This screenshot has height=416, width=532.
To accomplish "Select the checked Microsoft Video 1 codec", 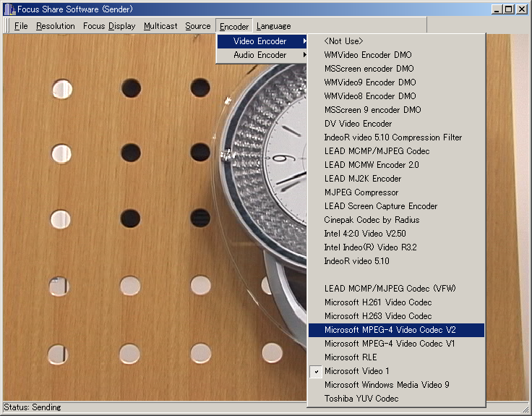I will (357, 371).
